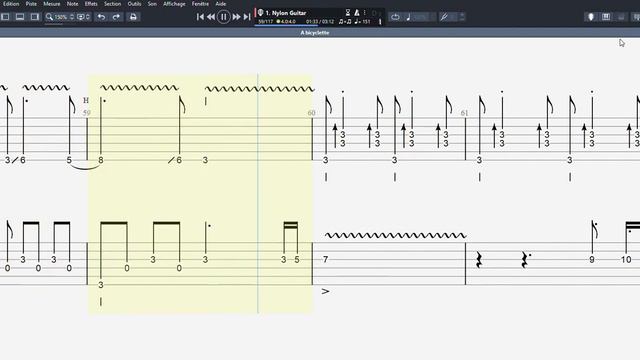Screen dimensions: 640x360
Task: Open the Edition menu
Action: coord(11,4)
